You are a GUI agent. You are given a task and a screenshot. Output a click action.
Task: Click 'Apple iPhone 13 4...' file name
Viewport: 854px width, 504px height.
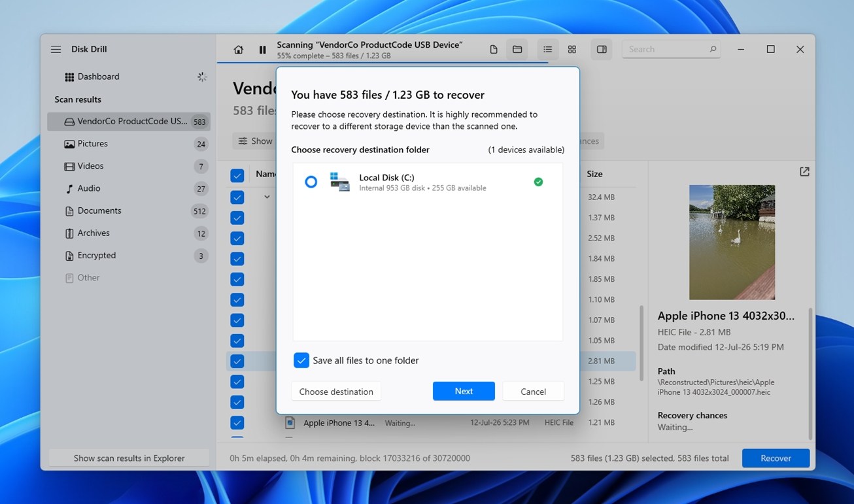339,423
